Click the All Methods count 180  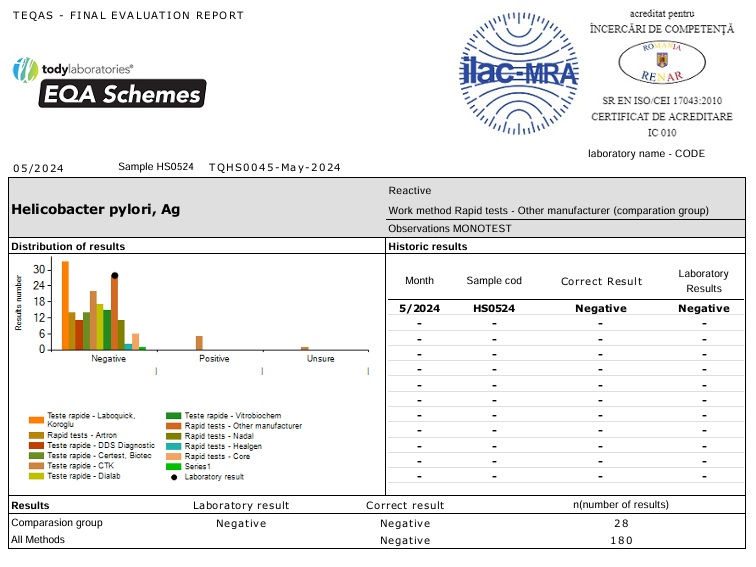[622, 540]
